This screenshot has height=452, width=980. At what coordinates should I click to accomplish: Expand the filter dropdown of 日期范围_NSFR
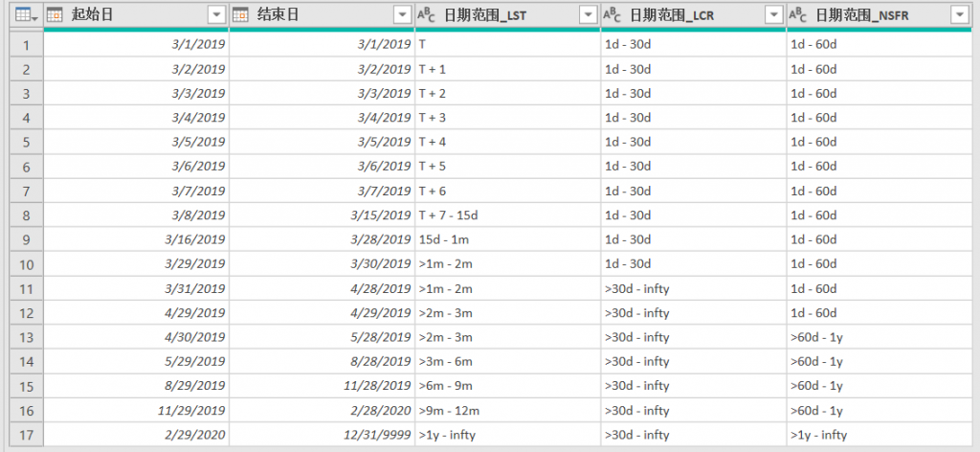click(958, 15)
